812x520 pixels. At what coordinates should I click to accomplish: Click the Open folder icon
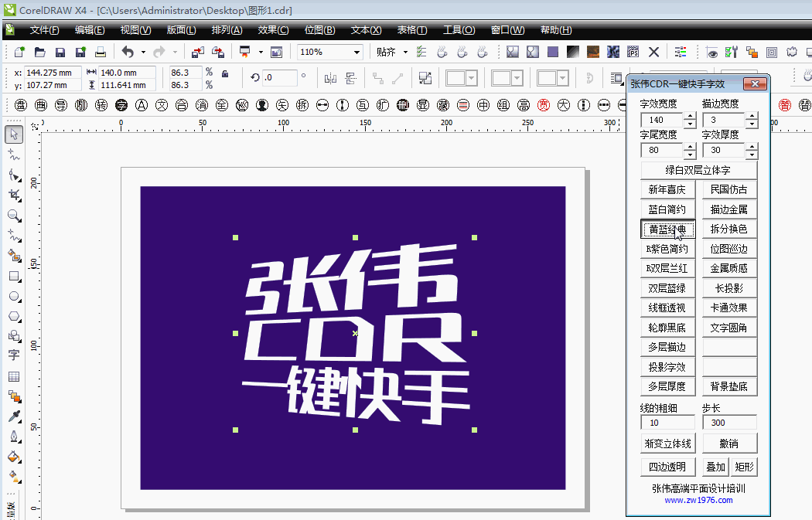(40, 52)
